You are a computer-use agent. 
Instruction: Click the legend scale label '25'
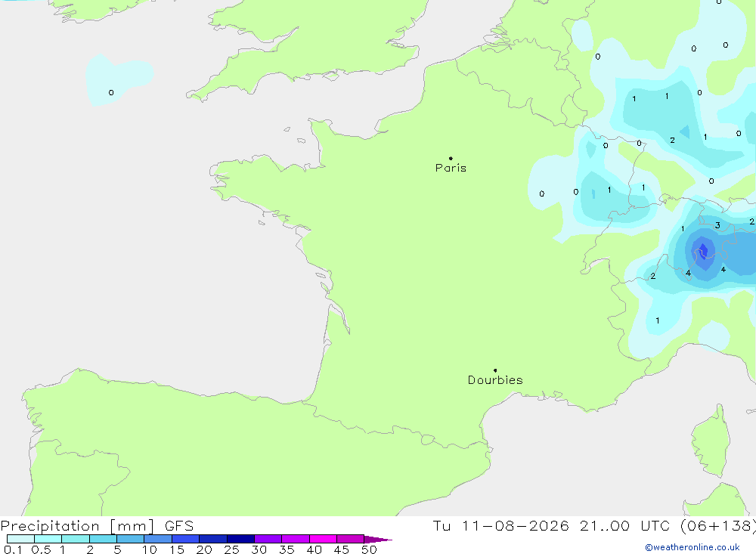coord(232,549)
